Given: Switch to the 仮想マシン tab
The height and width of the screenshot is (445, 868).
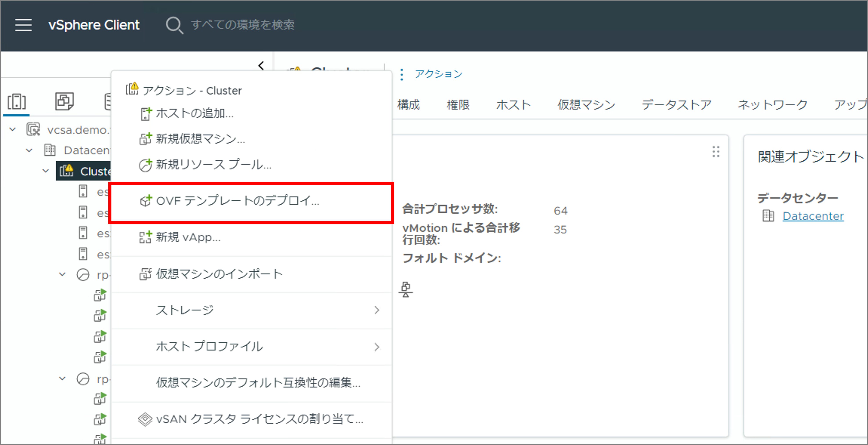Looking at the screenshot, I should (586, 104).
